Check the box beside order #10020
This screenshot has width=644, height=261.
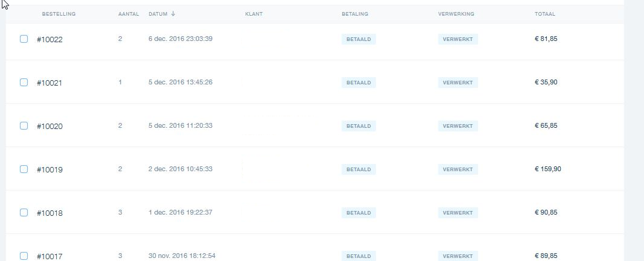click(24, 125)
